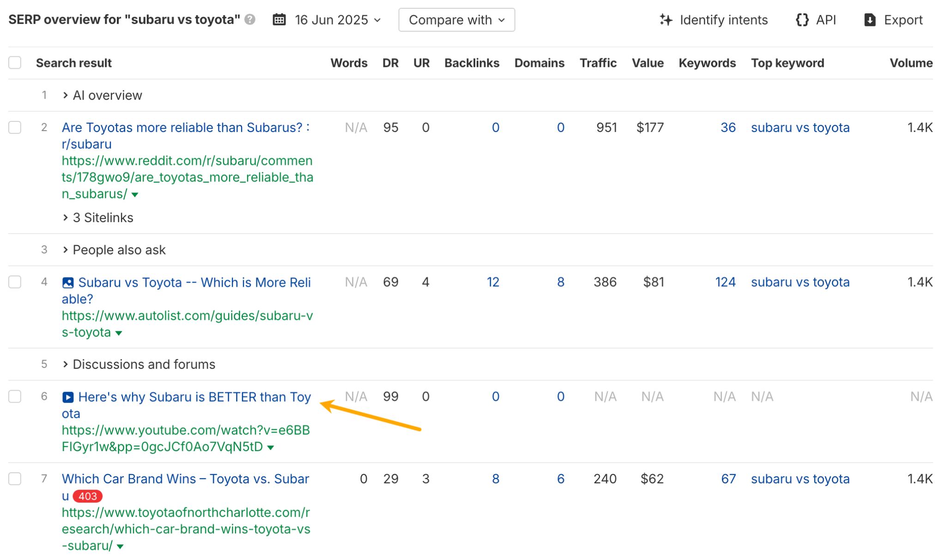Screen dimensions: 946x560
Task: Check the checkbox beside the Toyota of North Charlotte result
Action: tap(15, 479)
